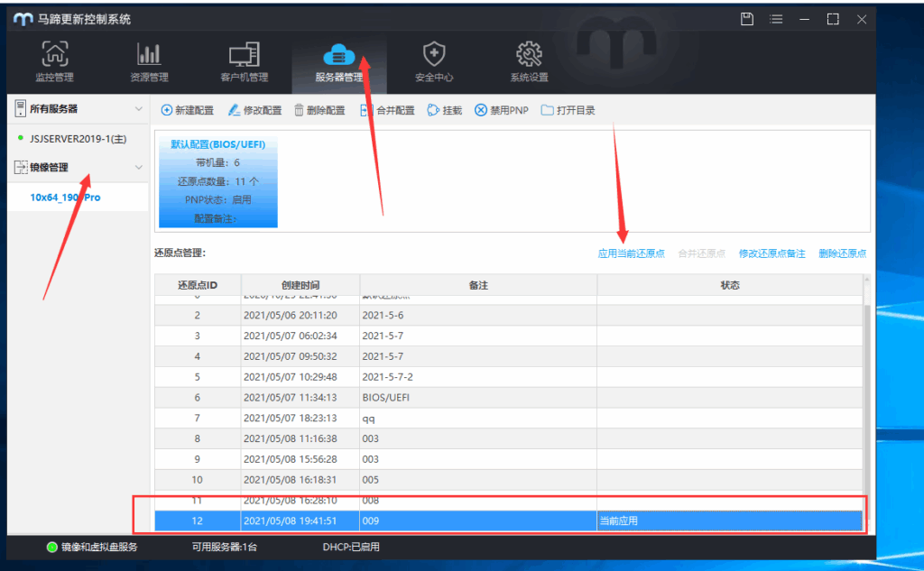Open the 监控管理 monitoring tab

[55, 62]
